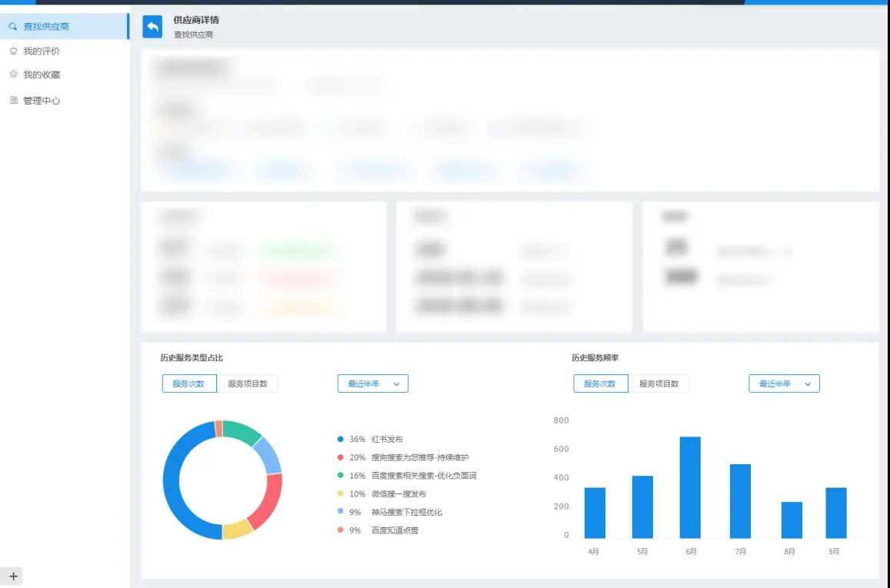
Task: Select 服务次数 tab under 历史服务频率
Action: [601, 384]
